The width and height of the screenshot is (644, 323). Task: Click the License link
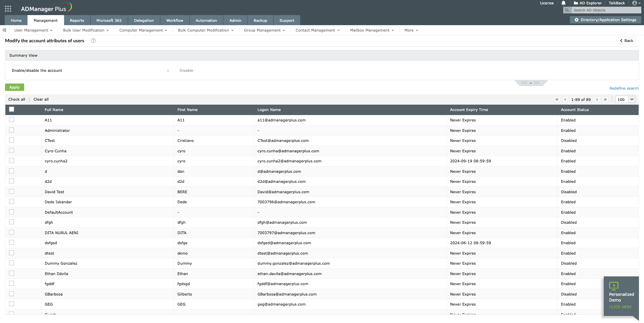(x=547, y=3)
